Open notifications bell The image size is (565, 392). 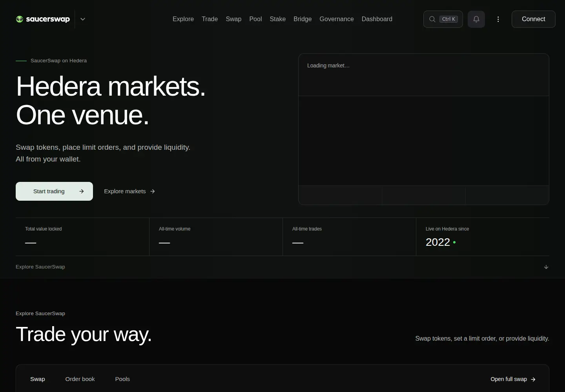pyautogui.click(x=476, y=19)
